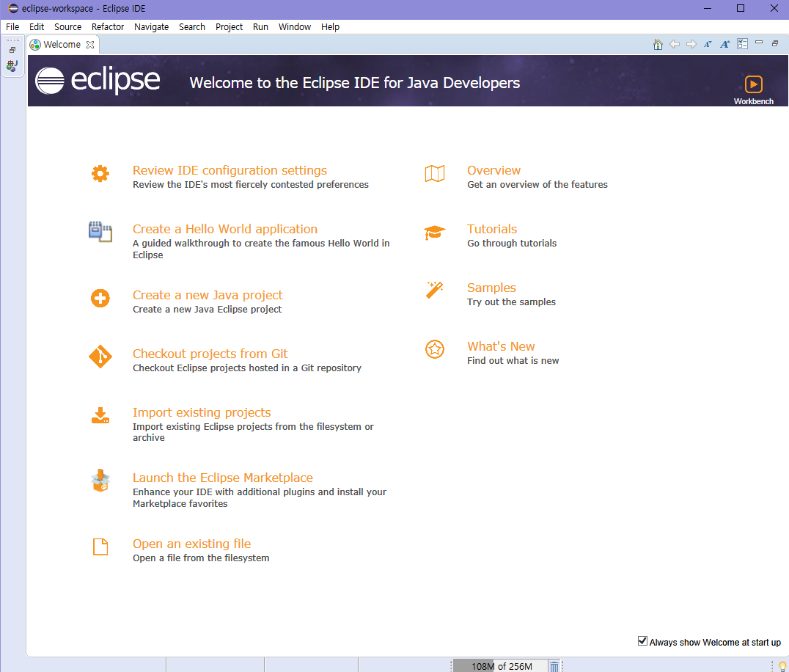This screenshot has height=672, width=789.
Task: Click "Go through tutorials" text
Action: coord(512,243)
